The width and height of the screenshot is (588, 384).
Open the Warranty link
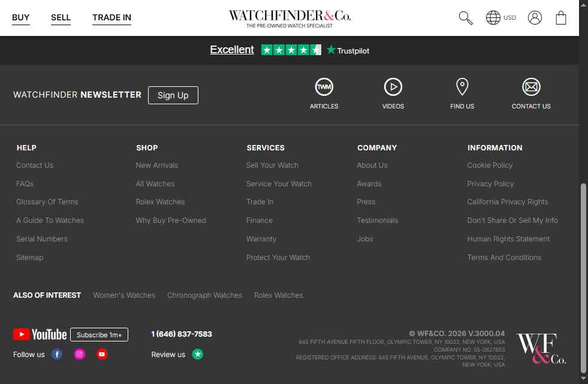(x=261, y=238)
